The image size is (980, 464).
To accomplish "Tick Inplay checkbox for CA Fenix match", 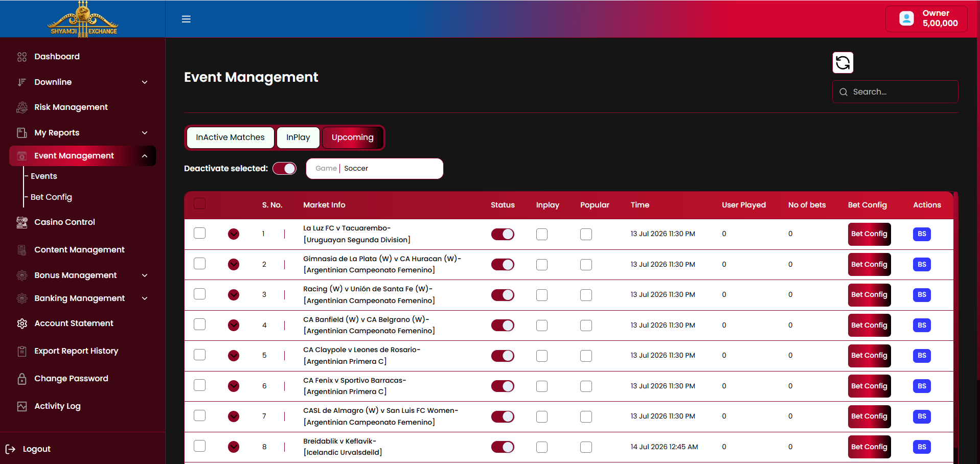I will (542, 386).
